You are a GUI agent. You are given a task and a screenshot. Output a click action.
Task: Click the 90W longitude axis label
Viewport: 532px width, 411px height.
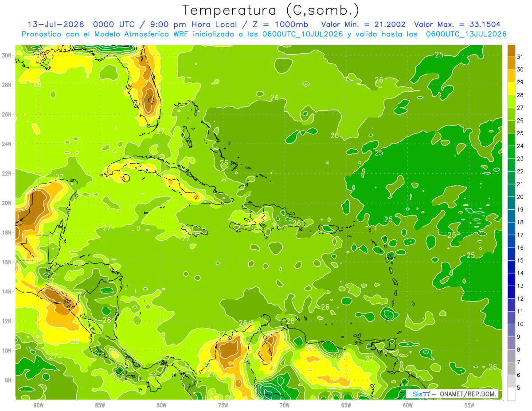pos(38,405)
